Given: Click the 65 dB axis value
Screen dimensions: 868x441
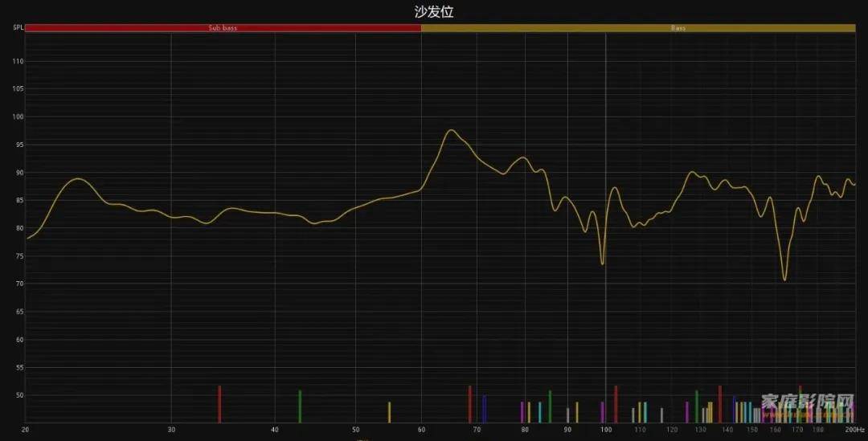Looking at the screenshot, I should pyautogui.click(x=19, y=312).
